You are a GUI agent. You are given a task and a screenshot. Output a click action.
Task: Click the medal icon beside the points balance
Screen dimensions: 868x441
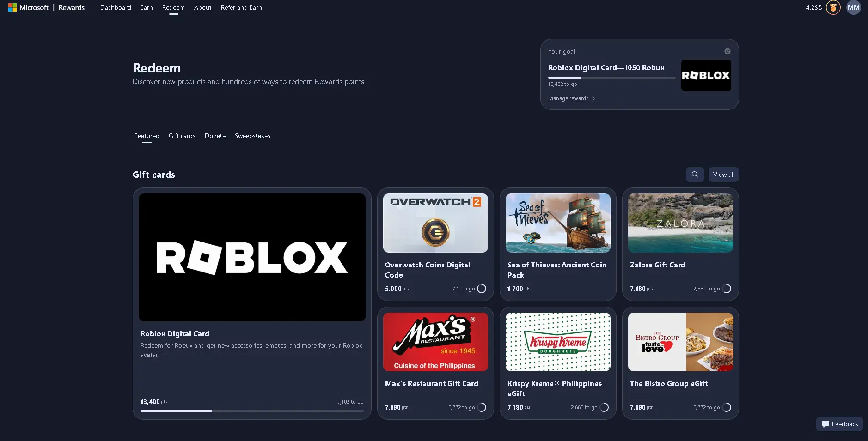tap(833, 7)
